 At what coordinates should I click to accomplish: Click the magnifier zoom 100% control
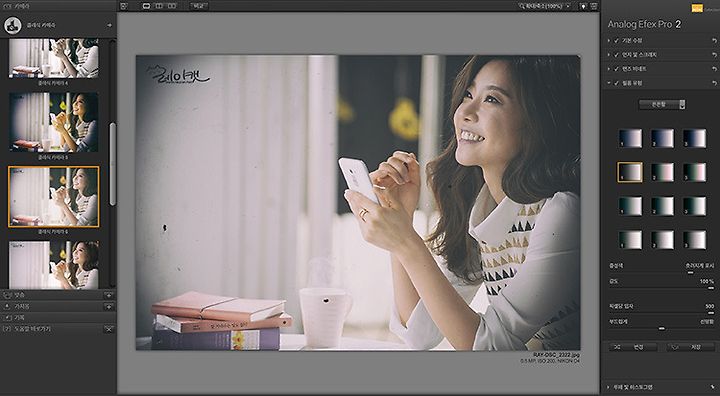point(541,6)
